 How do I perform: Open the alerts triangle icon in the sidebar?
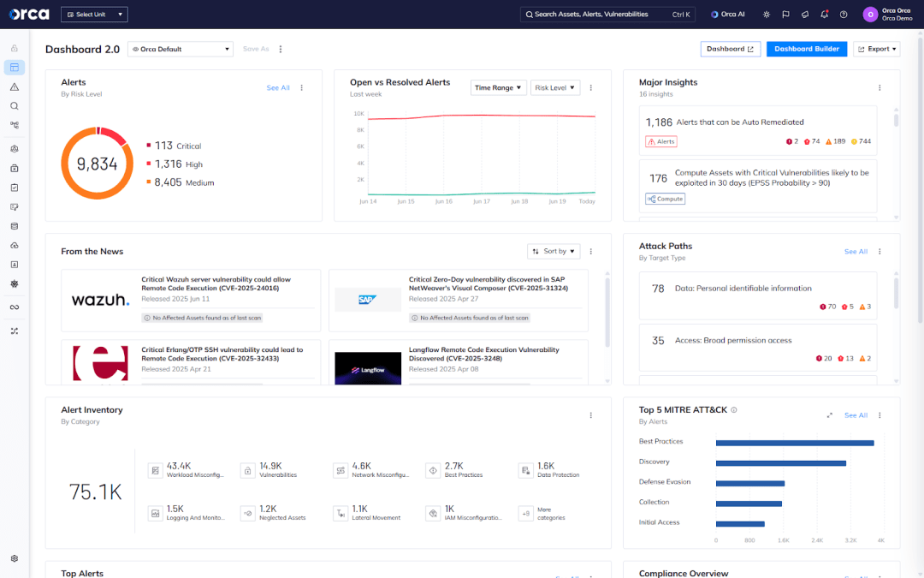click(x=15, y=86)
